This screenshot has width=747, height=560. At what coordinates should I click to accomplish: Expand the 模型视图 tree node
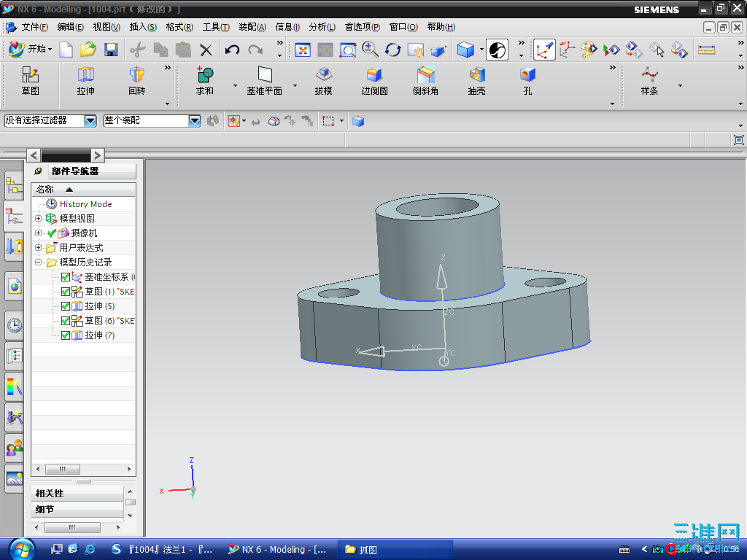39,219
